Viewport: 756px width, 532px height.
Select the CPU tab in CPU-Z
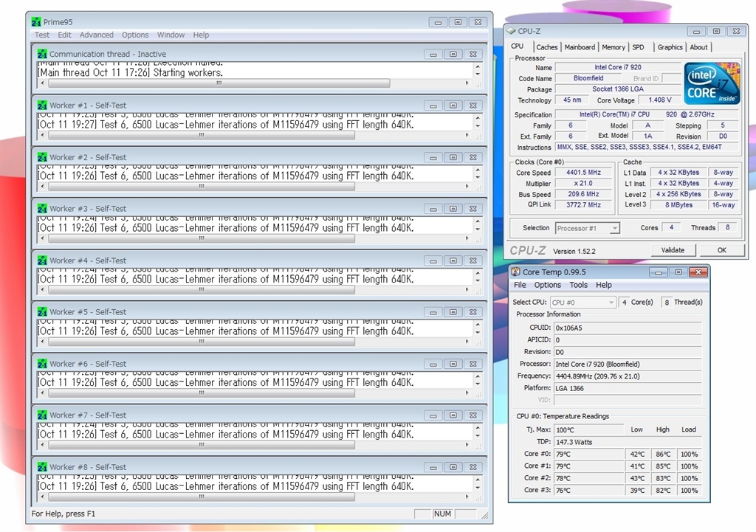coord(518,46)
